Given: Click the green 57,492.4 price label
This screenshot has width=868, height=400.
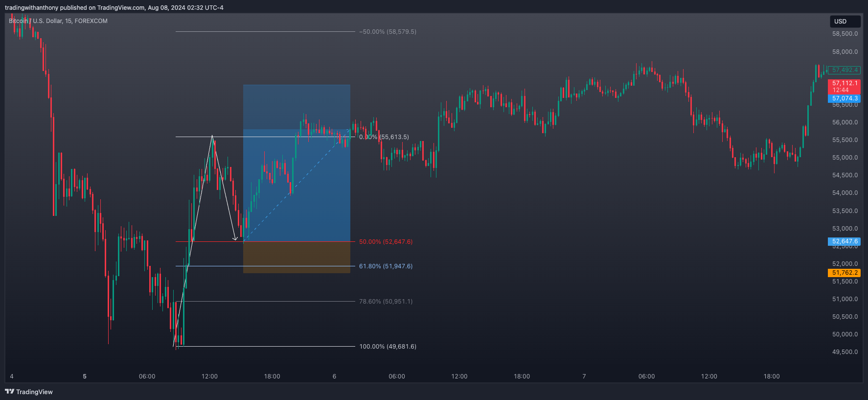Looking at the screenshot, I should pos(845,70).
